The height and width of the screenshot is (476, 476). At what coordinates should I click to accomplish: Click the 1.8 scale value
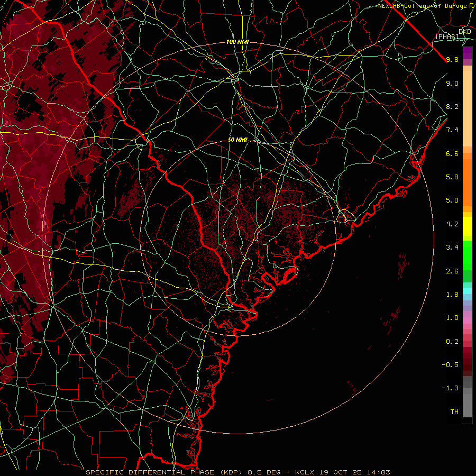(452, 295)
